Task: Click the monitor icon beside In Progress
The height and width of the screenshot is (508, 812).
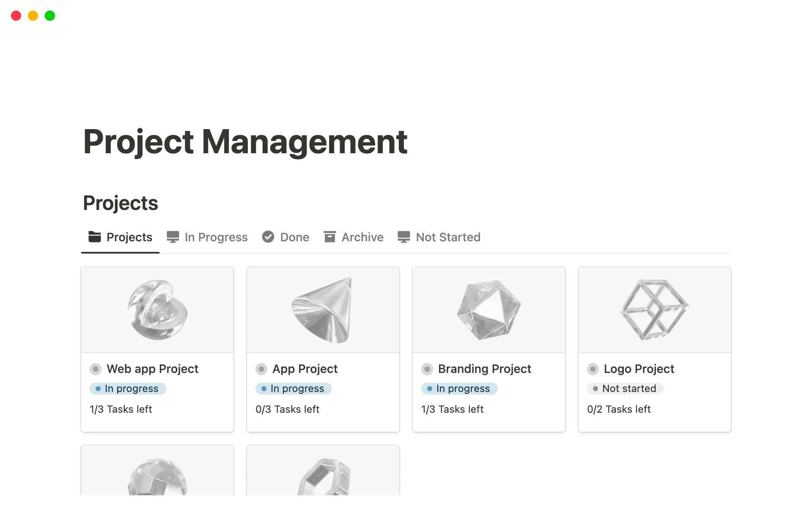Action: click(x=173, y=237)
